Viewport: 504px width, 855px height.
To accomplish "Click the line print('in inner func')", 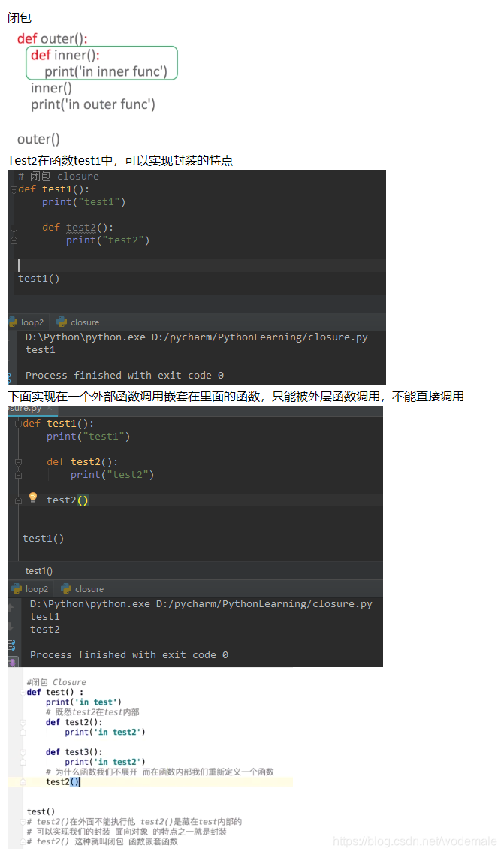I will tap(106, 71).
